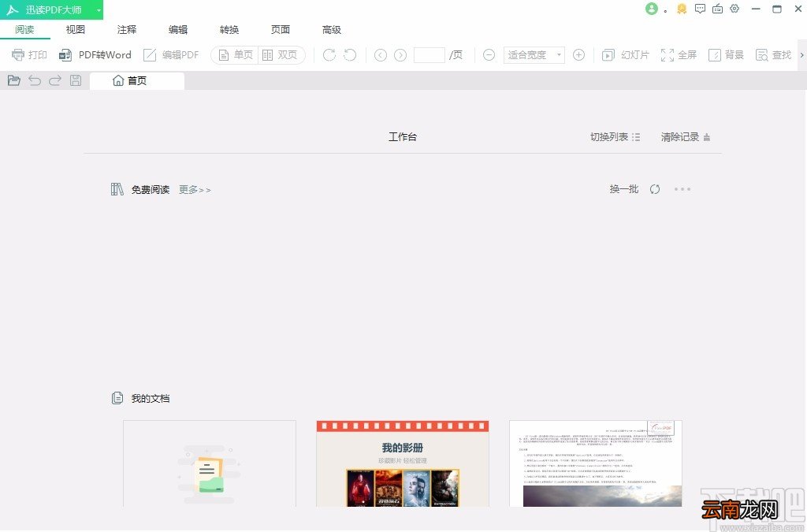Open 迅读PDF大师 app menu dropdown
Screen dimensions: 807x532
coord(99,9)
